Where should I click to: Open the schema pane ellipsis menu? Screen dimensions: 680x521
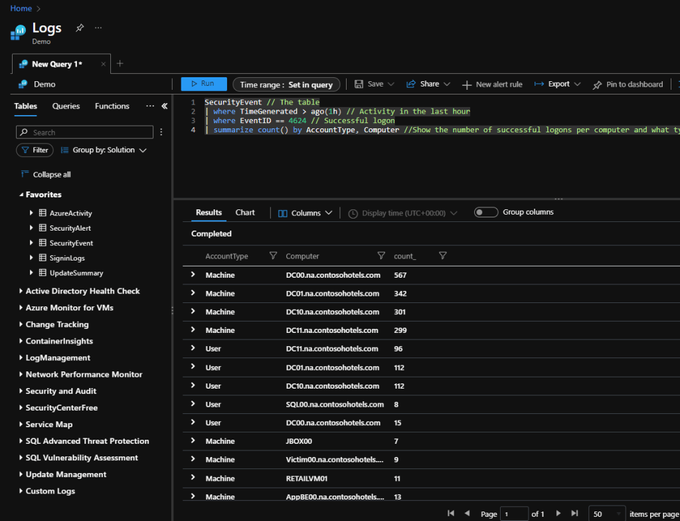coord(150,106)
